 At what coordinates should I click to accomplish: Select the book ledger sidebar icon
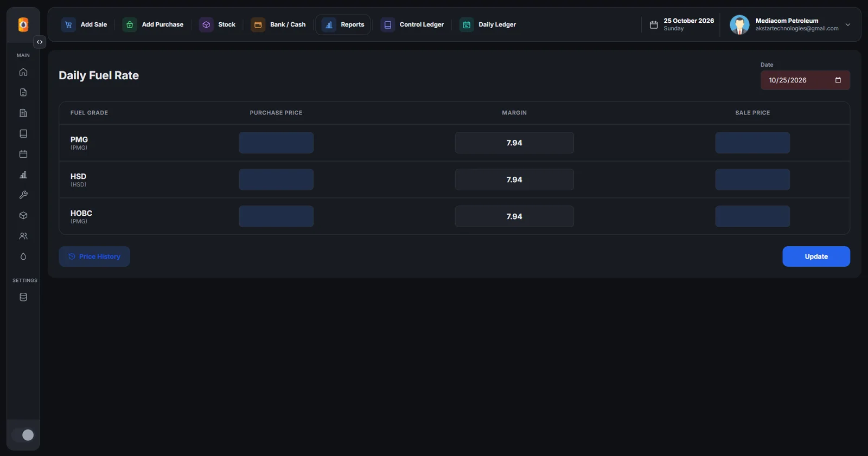click(x=23, y=134)
